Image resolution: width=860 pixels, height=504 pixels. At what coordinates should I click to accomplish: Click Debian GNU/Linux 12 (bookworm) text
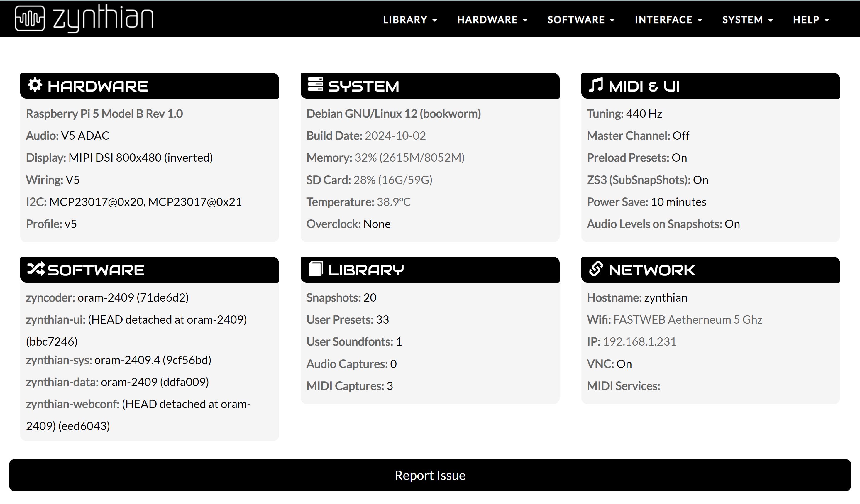394,114
